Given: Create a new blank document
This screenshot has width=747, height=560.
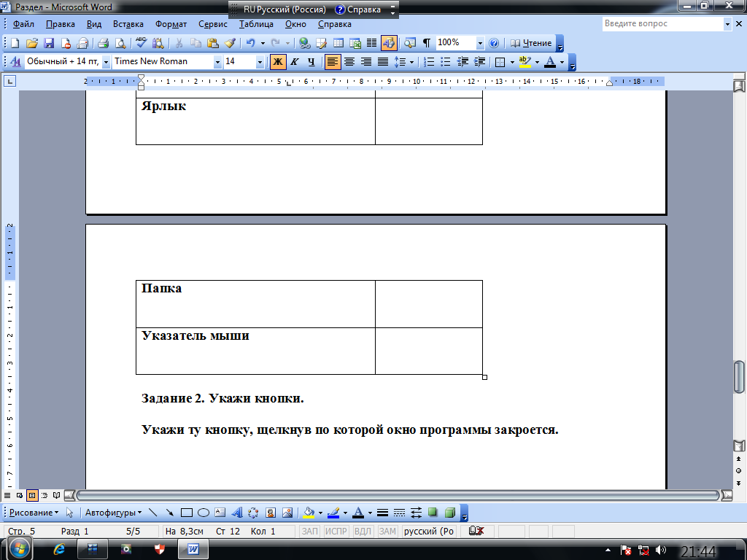Looking at the screenshot, I should tap(15, 43).
